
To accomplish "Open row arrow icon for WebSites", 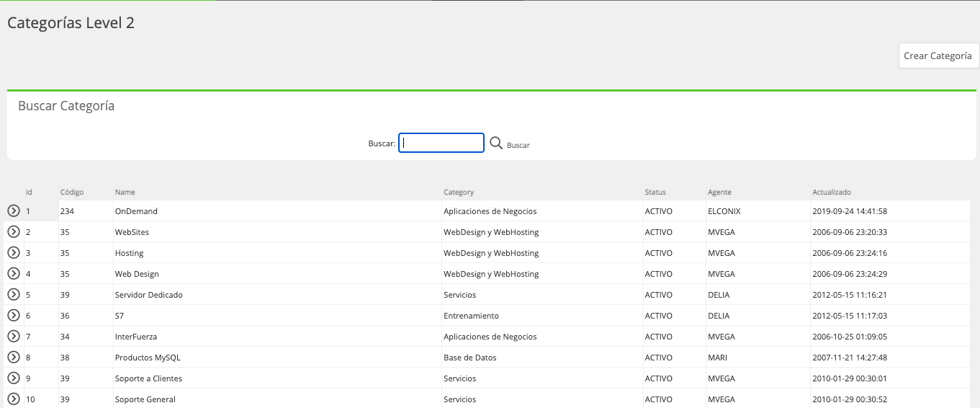I will click(x=13, y=231).
